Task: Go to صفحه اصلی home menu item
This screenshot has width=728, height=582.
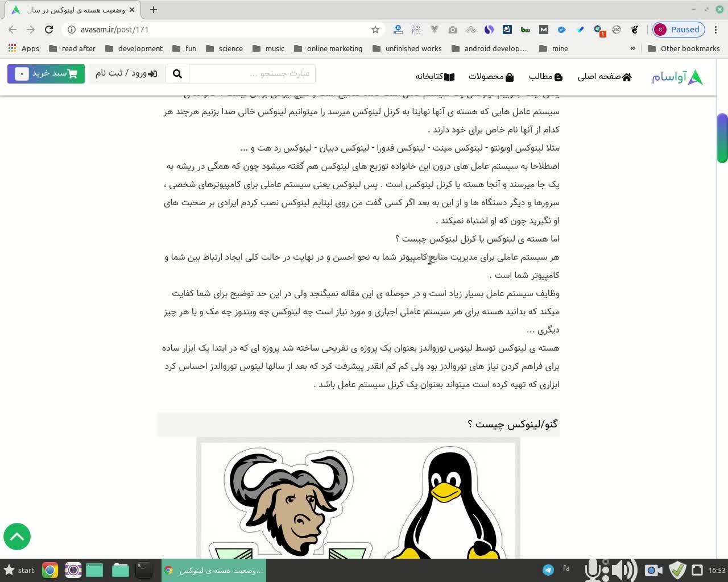Action: 605,77
